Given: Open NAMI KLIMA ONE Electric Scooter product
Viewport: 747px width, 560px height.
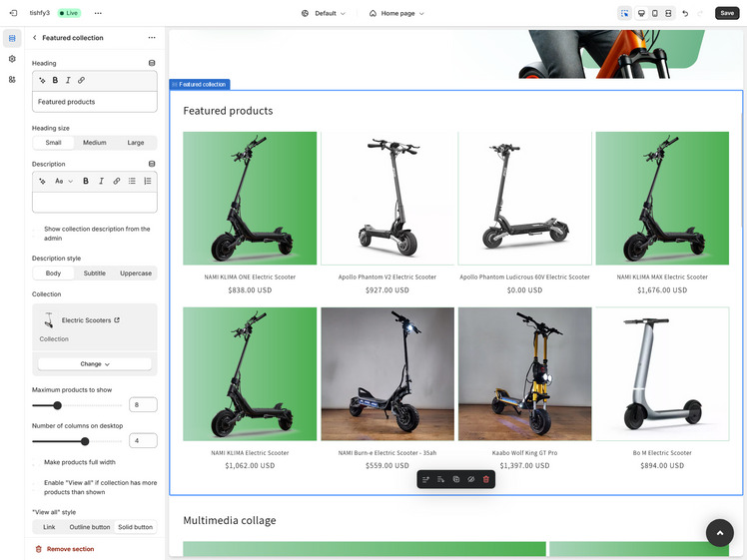Looking at the screenshot, I should [x=250, y=199].
